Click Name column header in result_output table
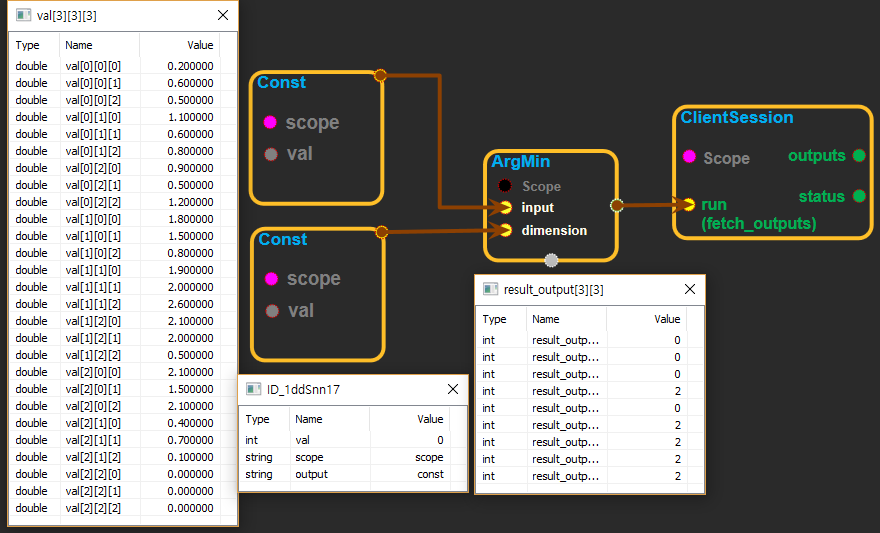The image size is (880, 533). 546,319
